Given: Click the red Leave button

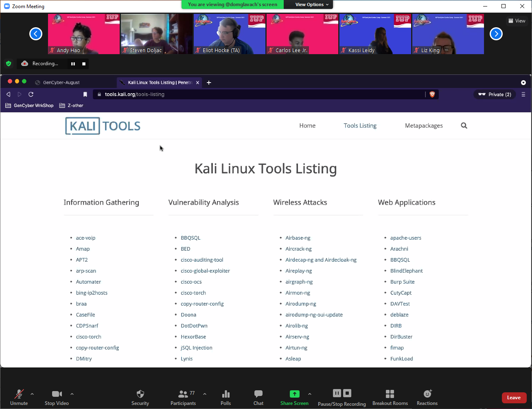Looking at the screenshot, I should click(x=514, y=398).
